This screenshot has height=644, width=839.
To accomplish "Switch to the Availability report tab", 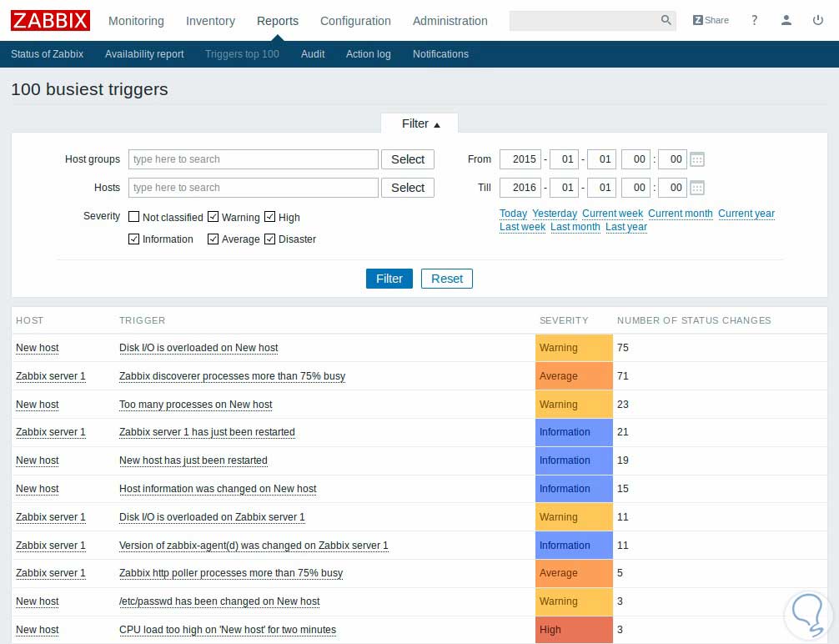I will [x=143, y=53].
